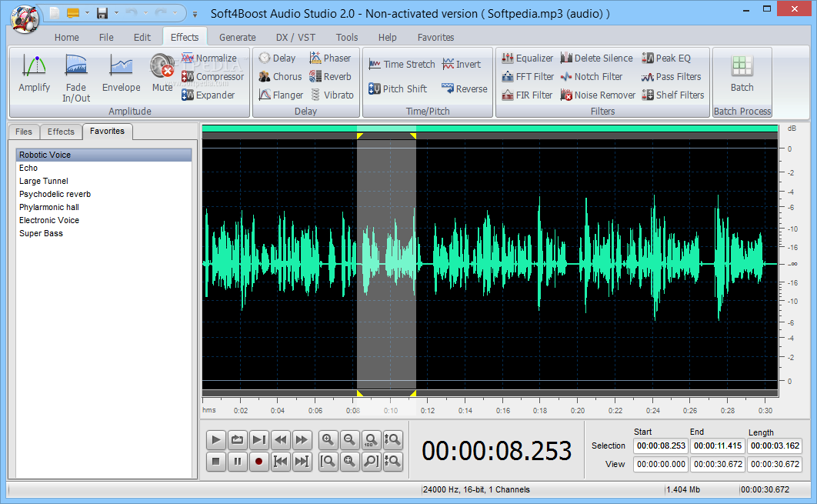817x504 pixels.
Task: Select Super Bass in Favorites list
Action: [x=104, y=233]
